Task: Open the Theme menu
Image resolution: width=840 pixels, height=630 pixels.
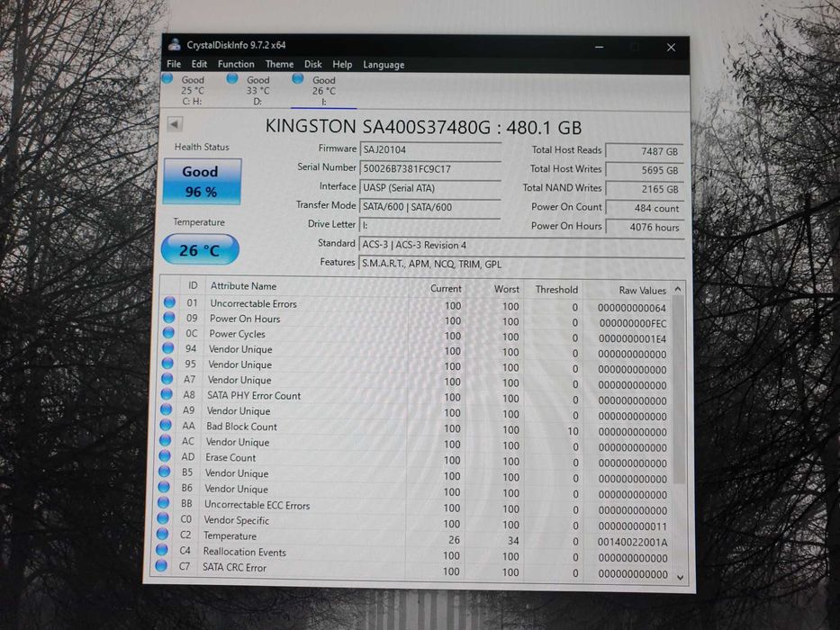Action: pyautogui.click(x=279, y=64)
